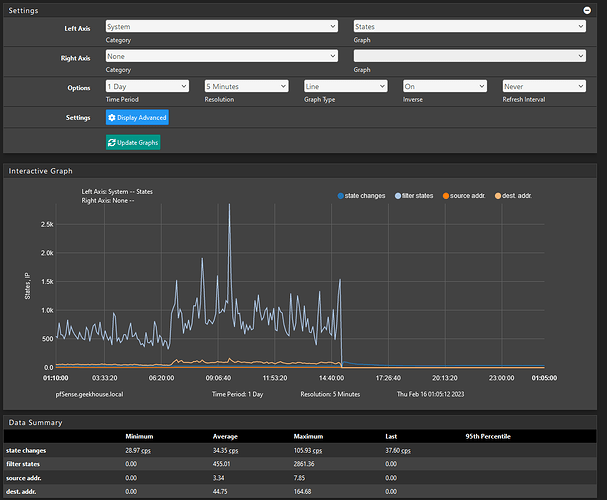Image resolution: width=607 pixels, height=500 pixels.
Task: Click the gear icon on Display Advanced
Action: (113, 117)
